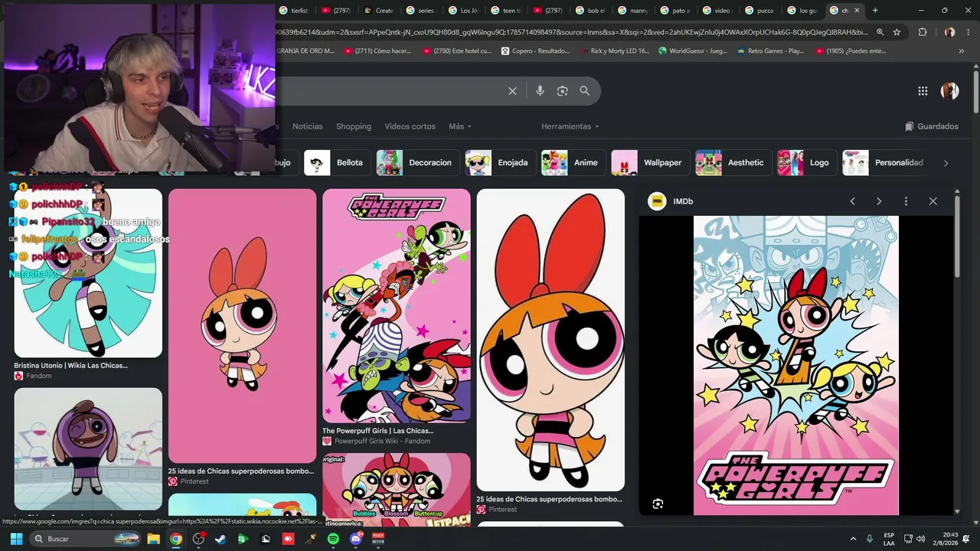The width and height of the screenshot is (980, 551).
Task: Open Google Lens image search icon
Action: 562,91
